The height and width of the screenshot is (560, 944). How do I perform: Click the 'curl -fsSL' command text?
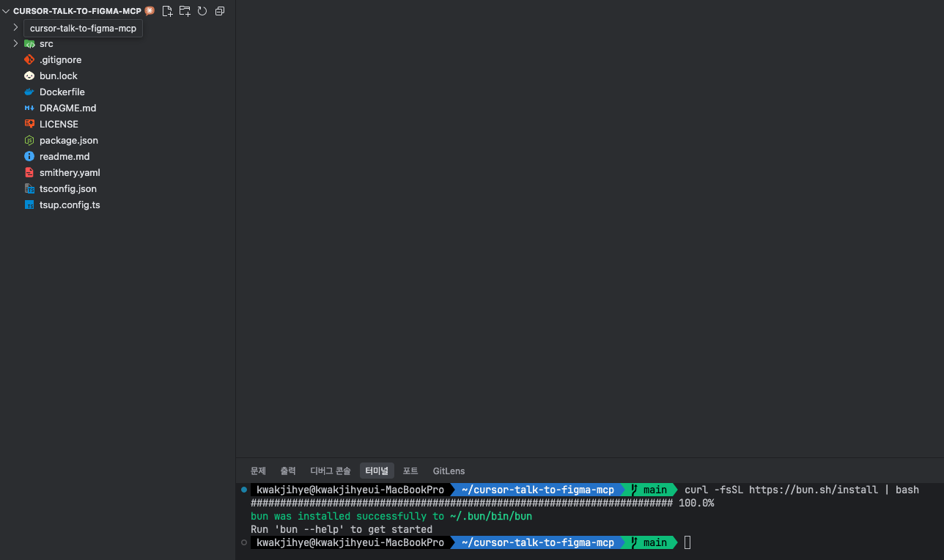coord(714,490)
